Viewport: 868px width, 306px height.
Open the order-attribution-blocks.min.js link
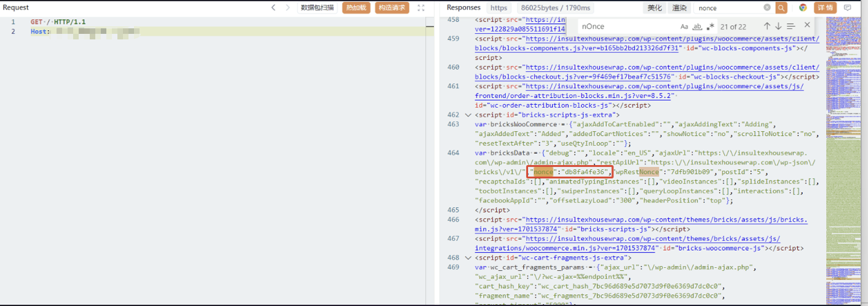[x=639, y=91]
